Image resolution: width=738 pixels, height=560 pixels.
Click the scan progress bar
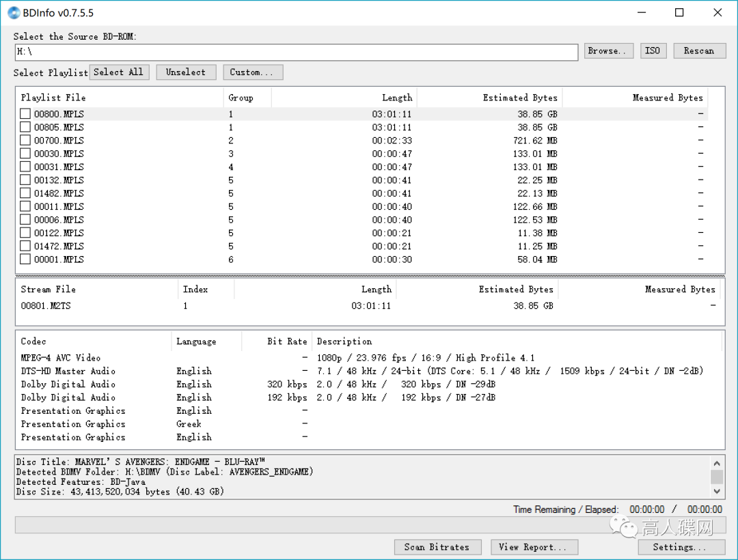[370, 524]
